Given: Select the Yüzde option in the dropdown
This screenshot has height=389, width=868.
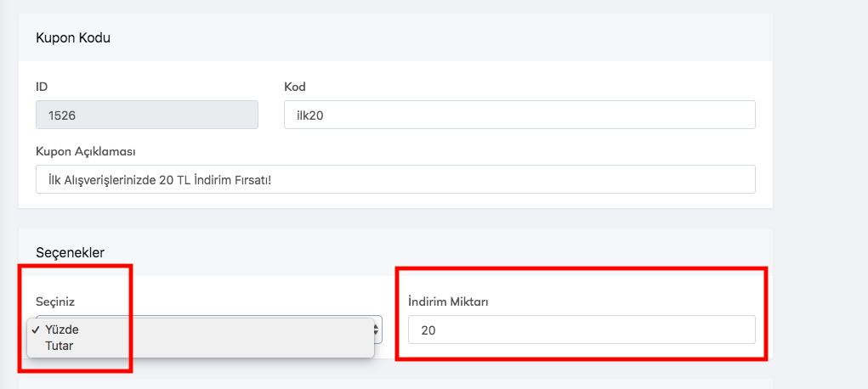Looking at the screenshot, I should [x=63, y=330].
